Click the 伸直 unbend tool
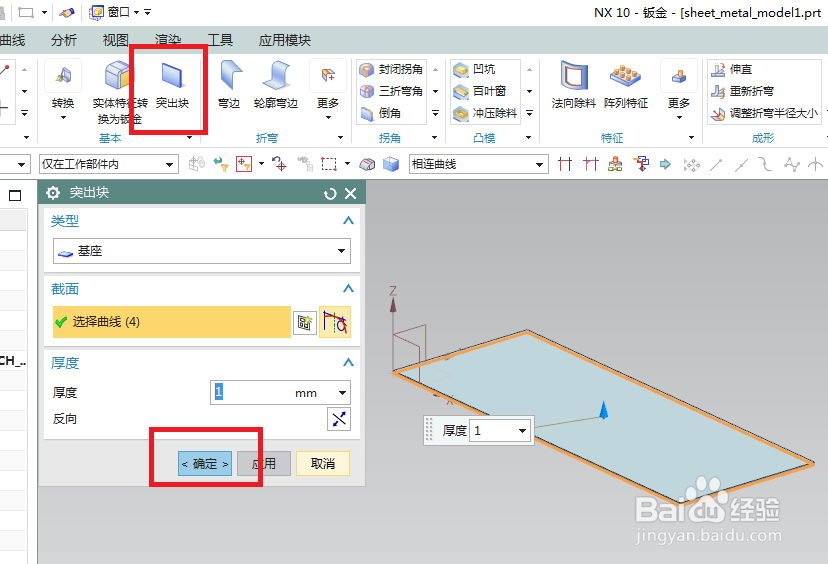This screenshot has height=564, width=828. click(x=731, y=69)
